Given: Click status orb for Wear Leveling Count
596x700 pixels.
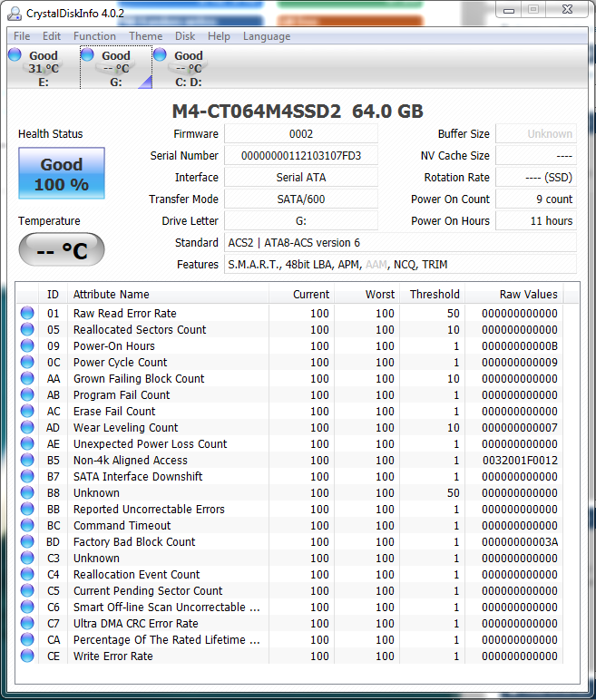Looking at the screenshot, I should (27, 427).
